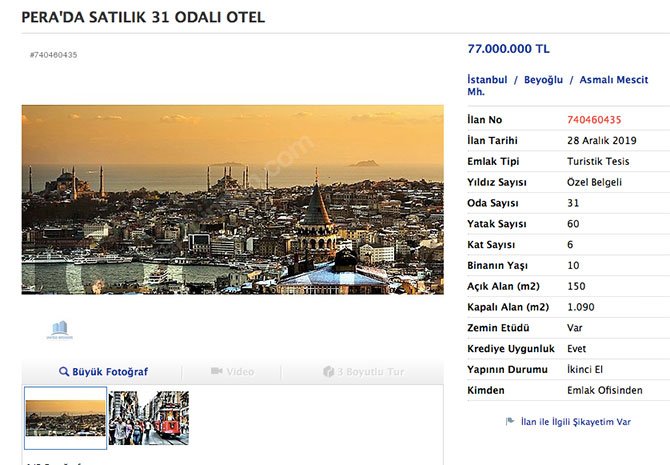Switch to the Video tab
The height and width of the screenshot is (465, 670).
(x=232, y=371)
